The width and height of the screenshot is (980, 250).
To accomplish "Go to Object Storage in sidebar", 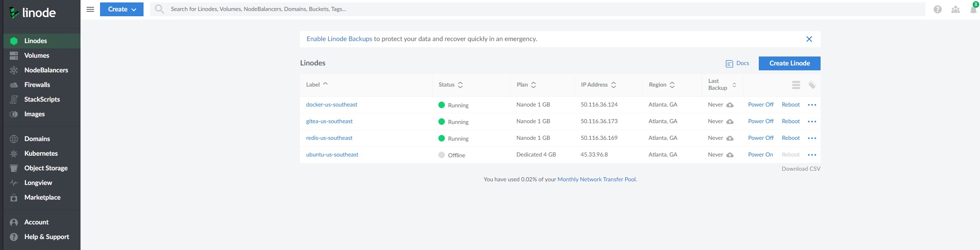I will point(46,168).
